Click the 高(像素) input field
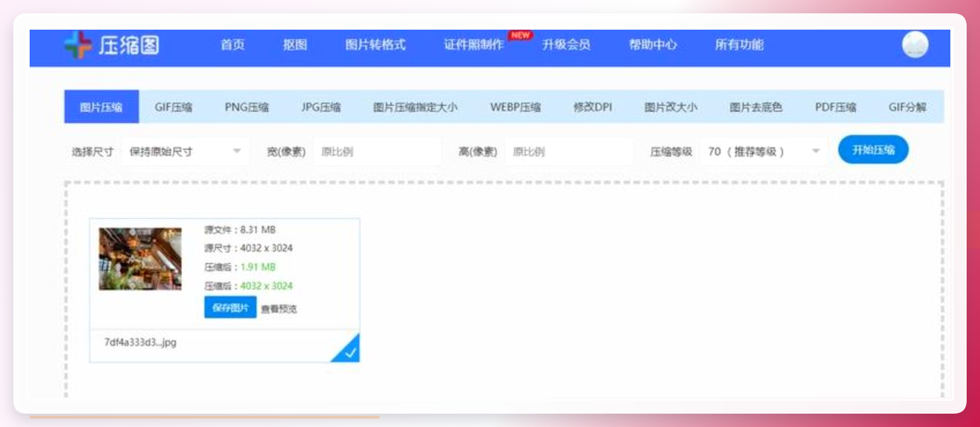The width and height of the screenshot is (980, 427). [x=569, y=151]
